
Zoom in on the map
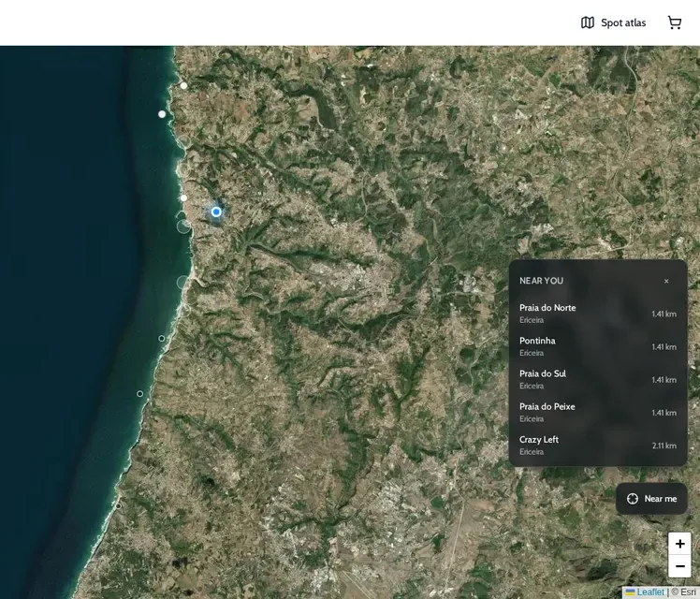pos(679,544)
